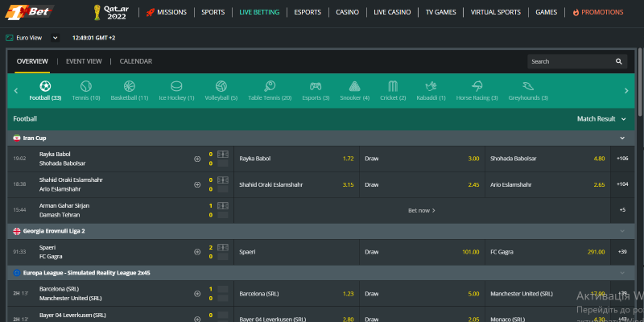Open pitch view icon for Arman Gahar Sirjan match
Image resolution: width=644 pixels, height=322 pixels.
(223, 206)
